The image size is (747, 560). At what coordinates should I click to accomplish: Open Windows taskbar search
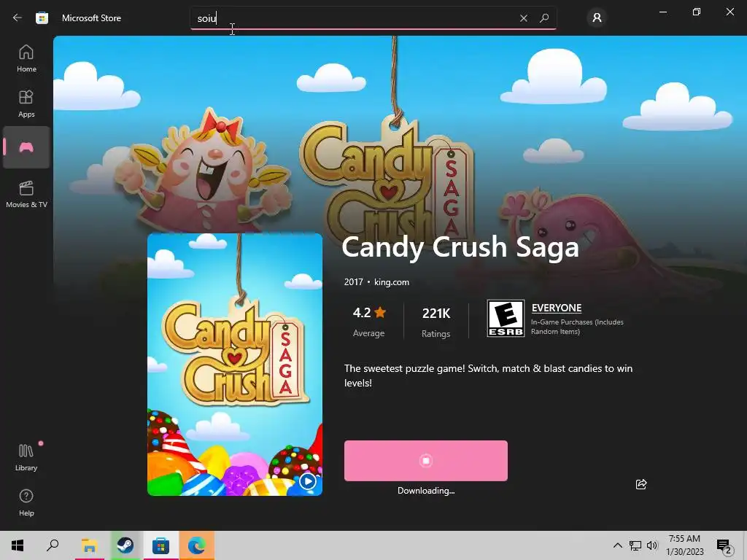coord(53,545)
